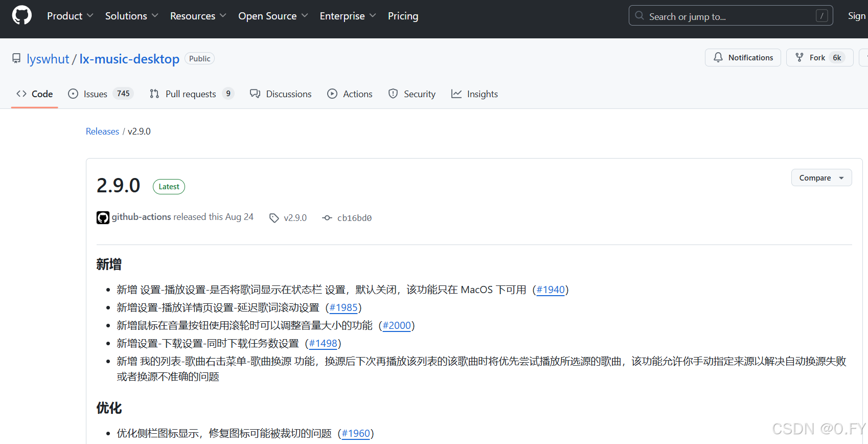Click the 新增 section heading

point(109,264)
